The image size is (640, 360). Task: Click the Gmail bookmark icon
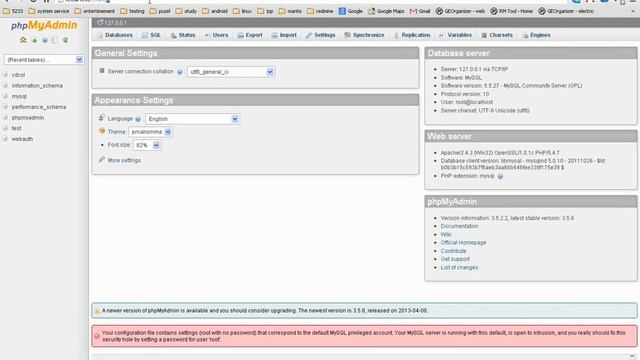tap(413, 11)
